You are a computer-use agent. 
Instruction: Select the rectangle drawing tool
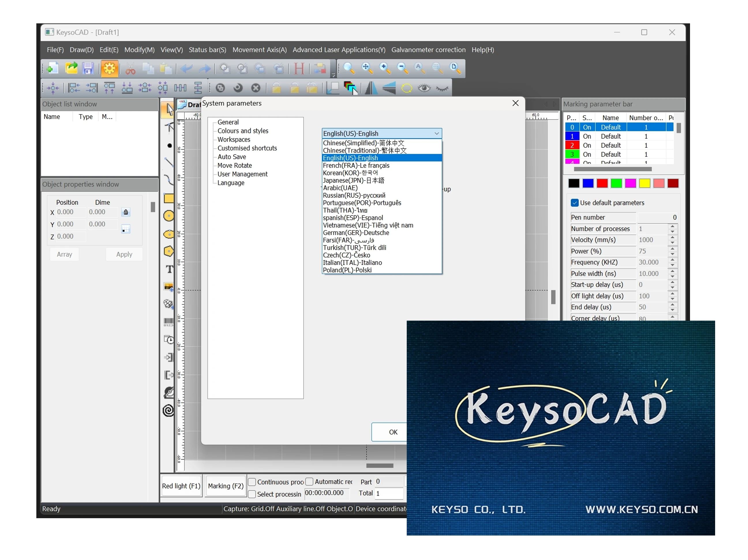point(169,199)
